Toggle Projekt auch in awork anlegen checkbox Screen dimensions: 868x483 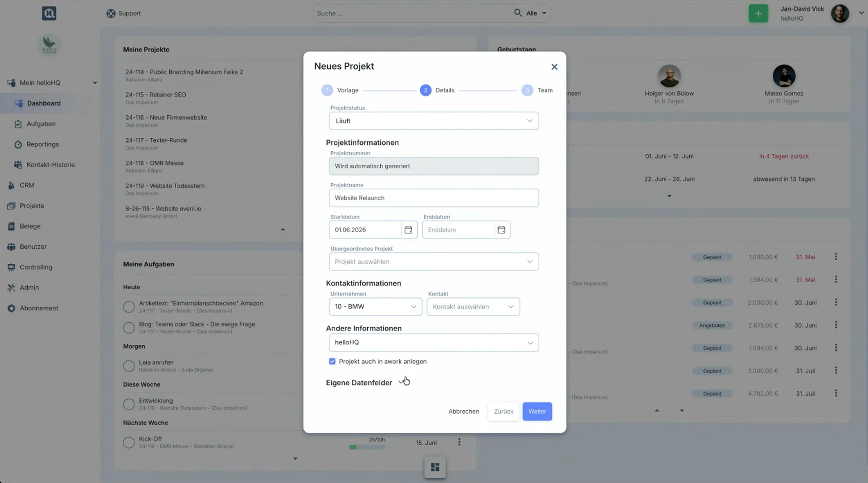click(332, 362)
